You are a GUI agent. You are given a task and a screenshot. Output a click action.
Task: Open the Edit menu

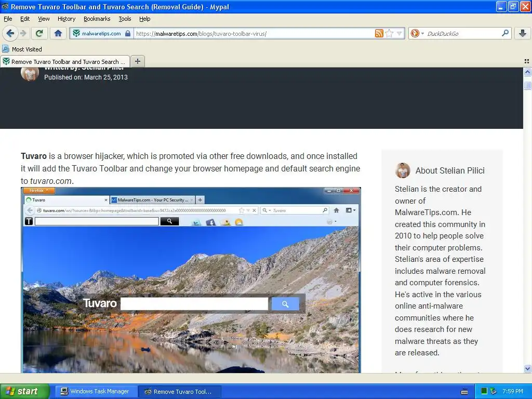[x=25, y=19]
